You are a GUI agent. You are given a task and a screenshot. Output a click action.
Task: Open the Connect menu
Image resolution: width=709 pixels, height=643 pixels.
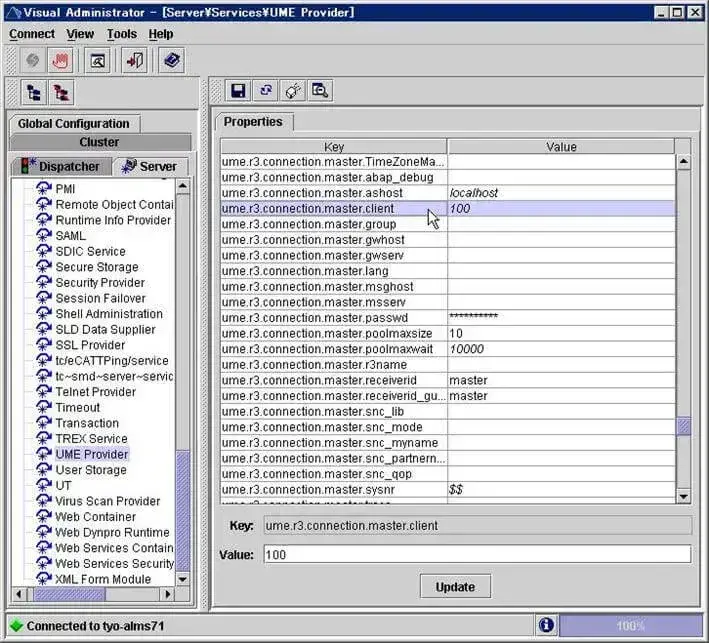click(32, 34)
